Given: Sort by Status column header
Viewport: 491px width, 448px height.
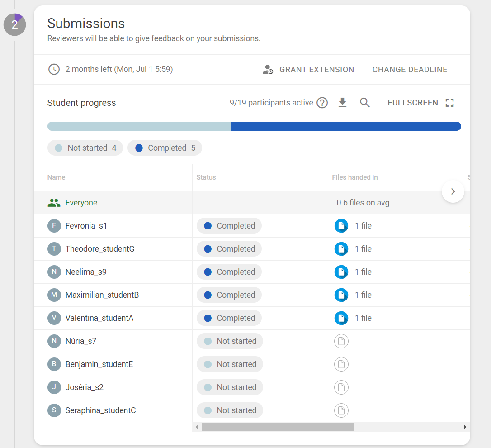Looking at the screenshot, I should pyautogui.click(x=206, y=177).
